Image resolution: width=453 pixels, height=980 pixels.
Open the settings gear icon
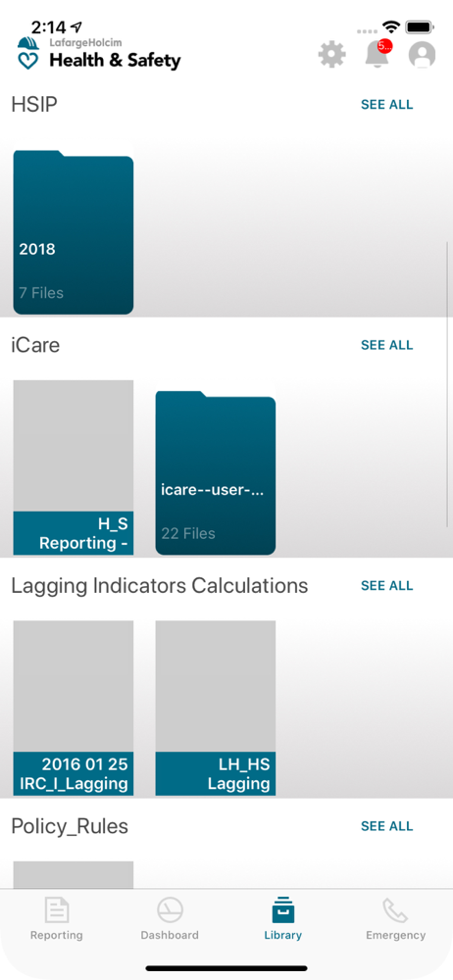pos(331,55)
